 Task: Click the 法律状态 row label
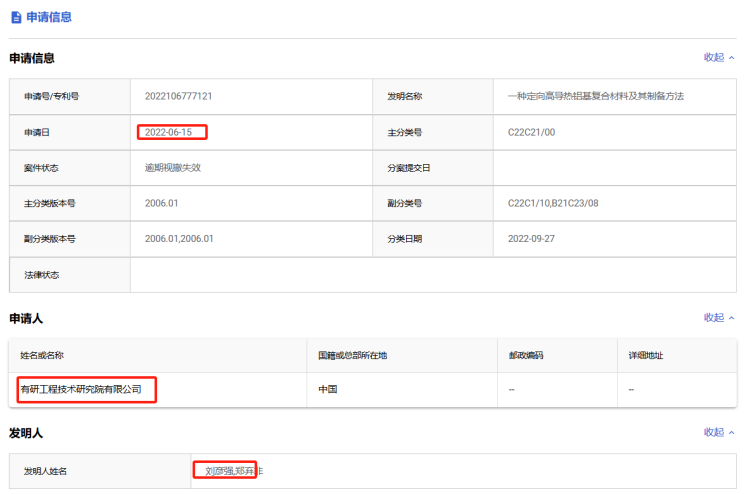click(42, 275)
